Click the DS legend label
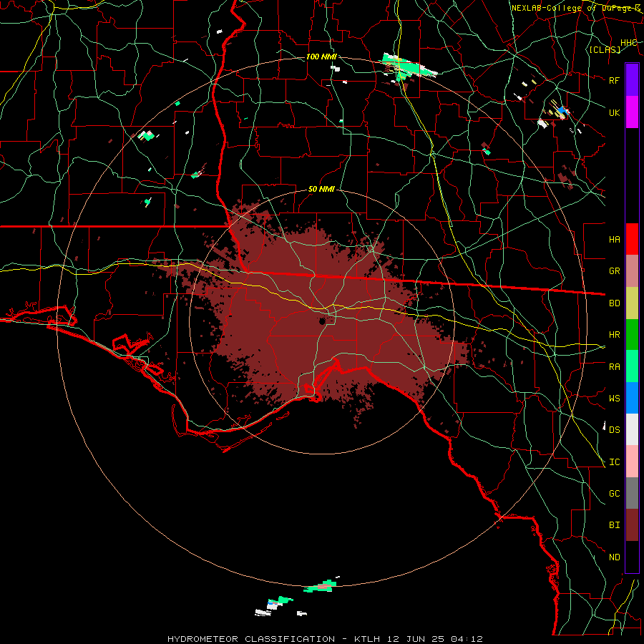 614,430
